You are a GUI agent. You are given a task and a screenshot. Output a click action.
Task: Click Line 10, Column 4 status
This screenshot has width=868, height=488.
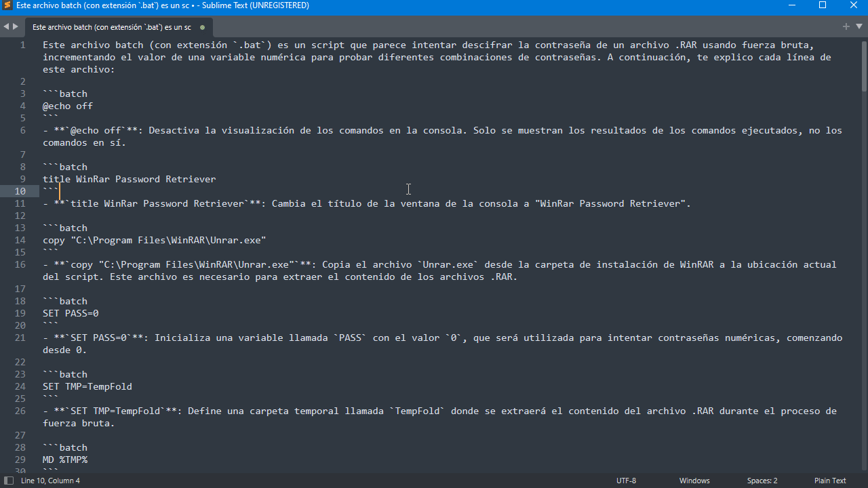pyautogui.click(x=51, y=481)
